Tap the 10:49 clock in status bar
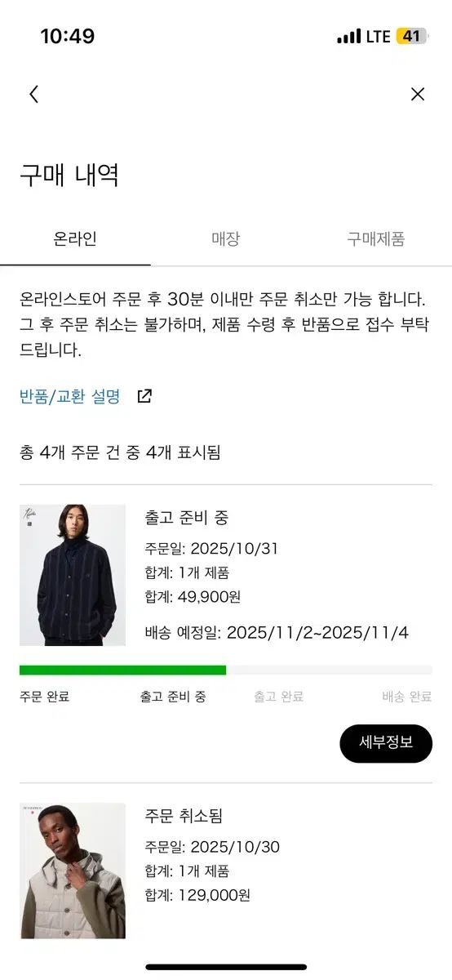 (68, 37)
